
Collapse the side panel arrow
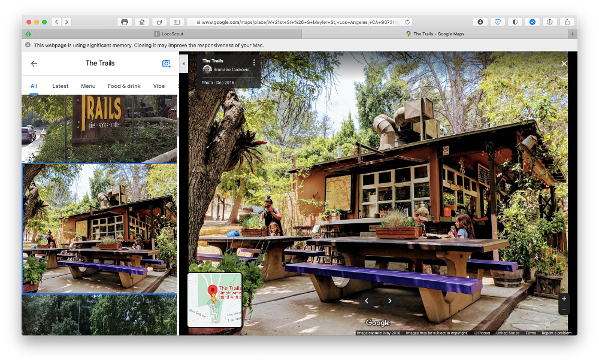(183, 63)
